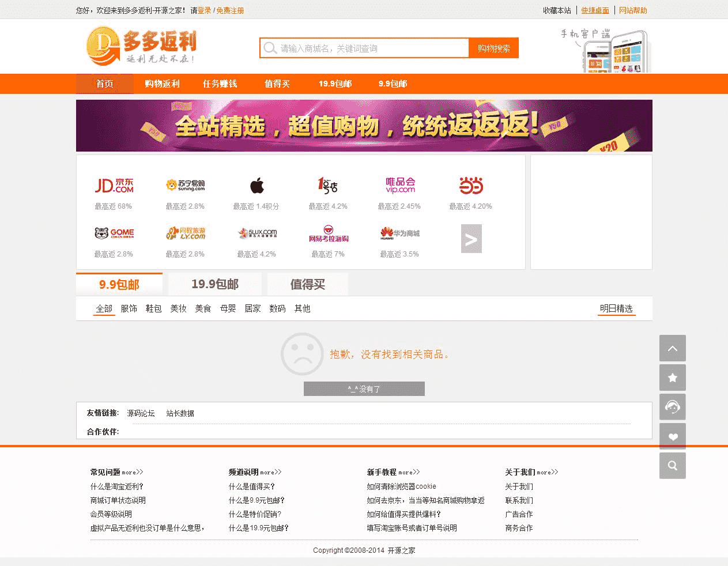
Task: Click the scroll-to-top arrow in side toolbar
Action: pyautogui.click(x=673, y=348)
